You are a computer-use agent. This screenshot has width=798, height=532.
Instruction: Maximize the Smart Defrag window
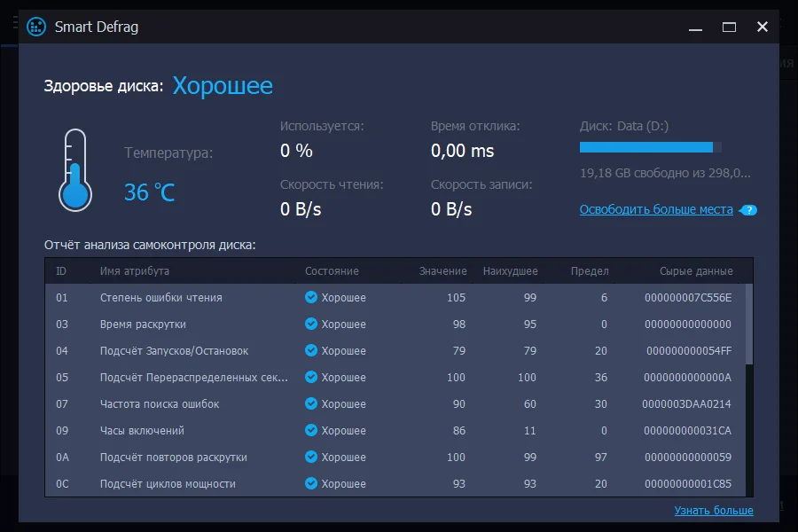pyautogui.click(x=729, y=27)
